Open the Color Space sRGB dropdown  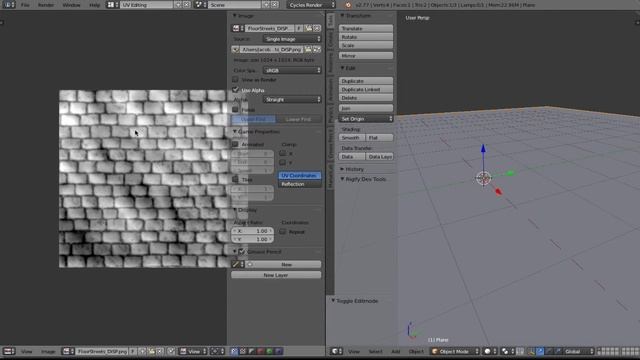[292, 70]
